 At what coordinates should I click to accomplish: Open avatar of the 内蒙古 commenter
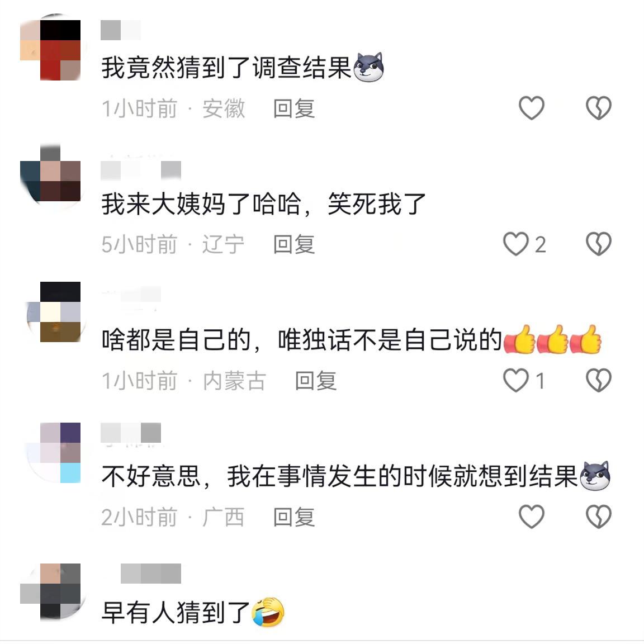55,312
